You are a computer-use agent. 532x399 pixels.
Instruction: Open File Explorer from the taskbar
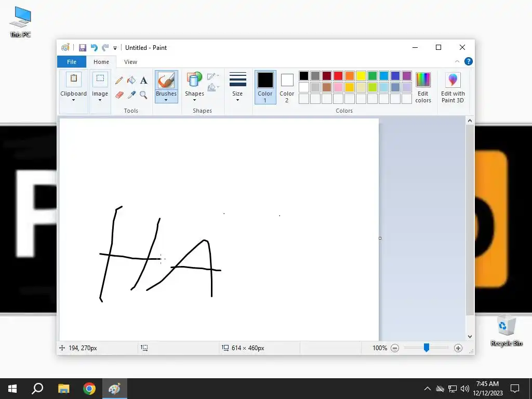63,389
